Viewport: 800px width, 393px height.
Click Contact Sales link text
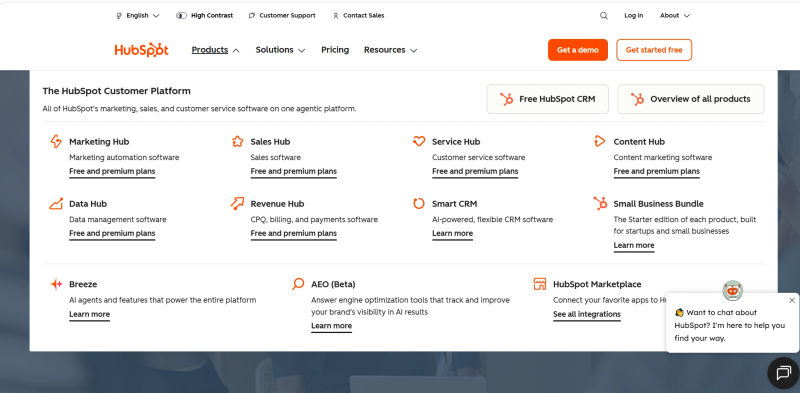coord(364,16)
